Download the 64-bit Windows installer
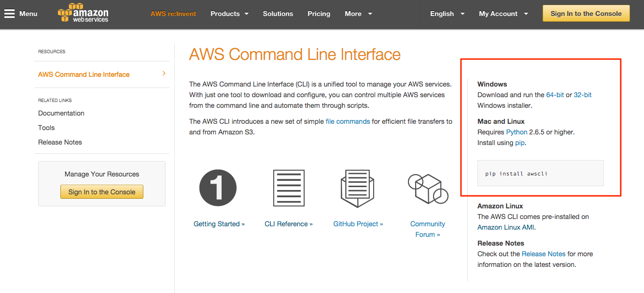The height and width of the screenshot is (293, 644). point(555,95)
